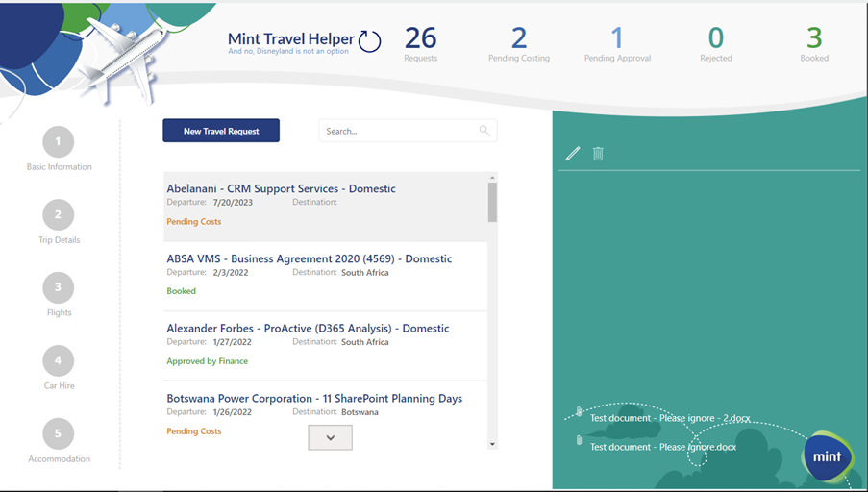
Task: Click paperclip icon for Please ignore.docx
Action: [x=579, y=440]
